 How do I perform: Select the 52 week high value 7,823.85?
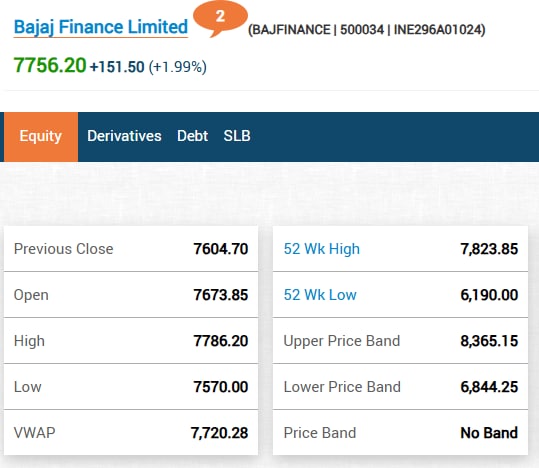tap(489, 249)
